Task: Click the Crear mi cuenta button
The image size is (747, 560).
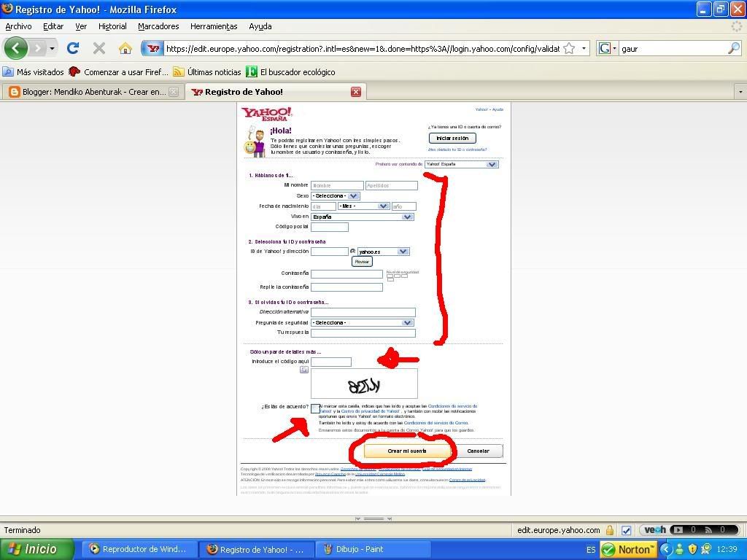Action: 407,451
